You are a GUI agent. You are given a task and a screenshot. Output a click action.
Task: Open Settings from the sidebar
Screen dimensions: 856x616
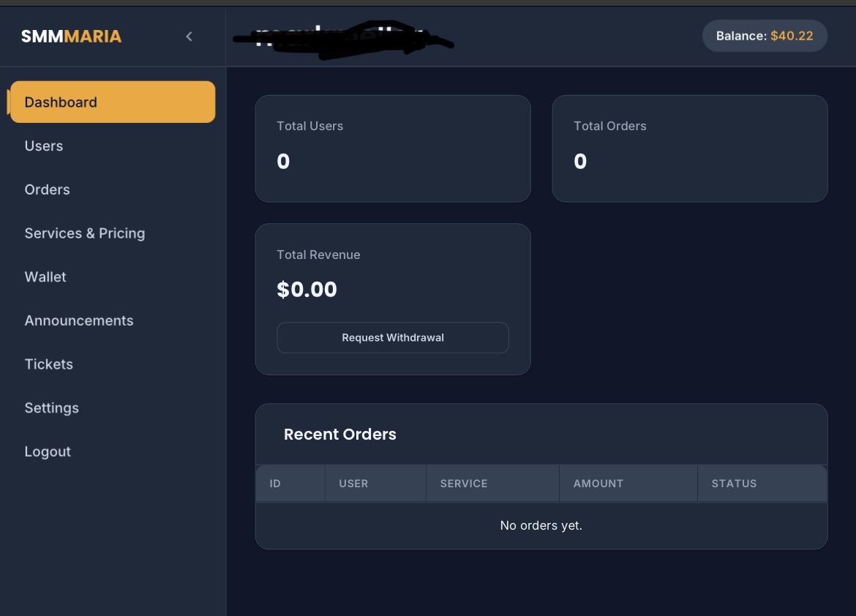pos(51,408)
